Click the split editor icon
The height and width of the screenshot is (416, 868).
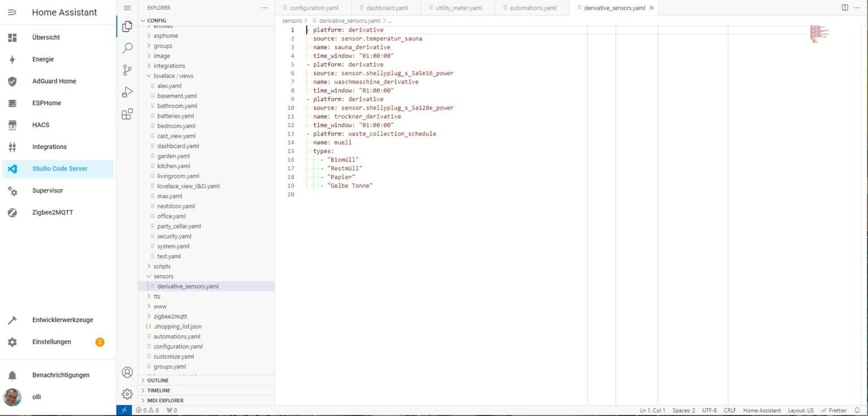pos(845,8)
